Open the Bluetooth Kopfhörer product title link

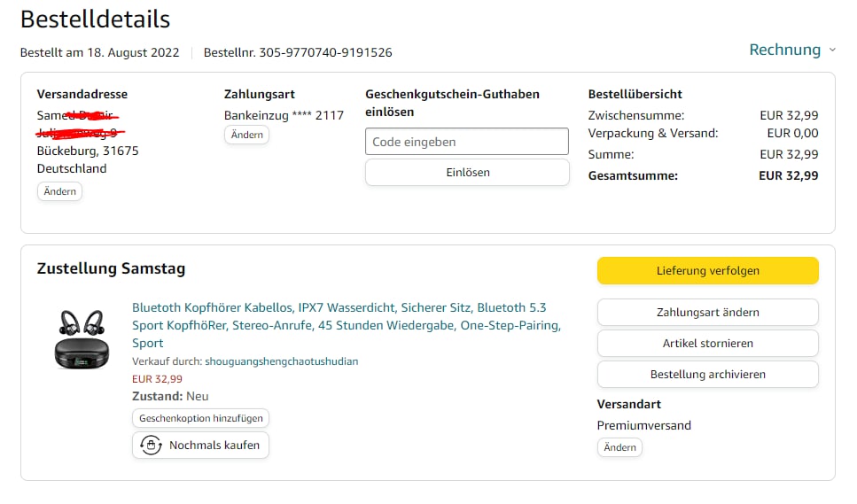point(346,325)
